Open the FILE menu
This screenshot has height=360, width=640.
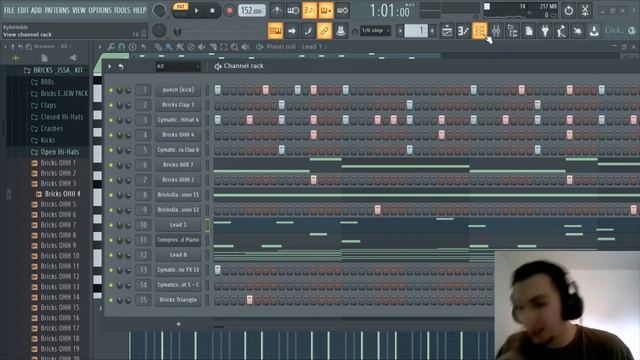[9, 10]
